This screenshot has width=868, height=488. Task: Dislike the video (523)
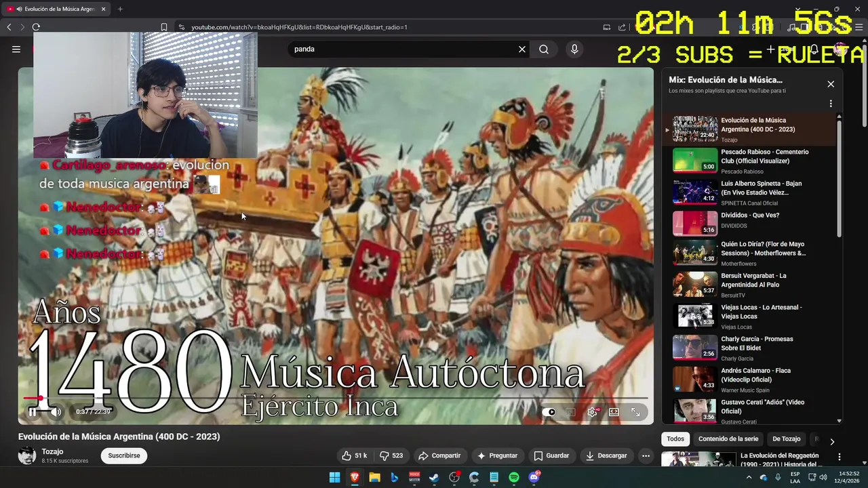(x=391, y=455)
